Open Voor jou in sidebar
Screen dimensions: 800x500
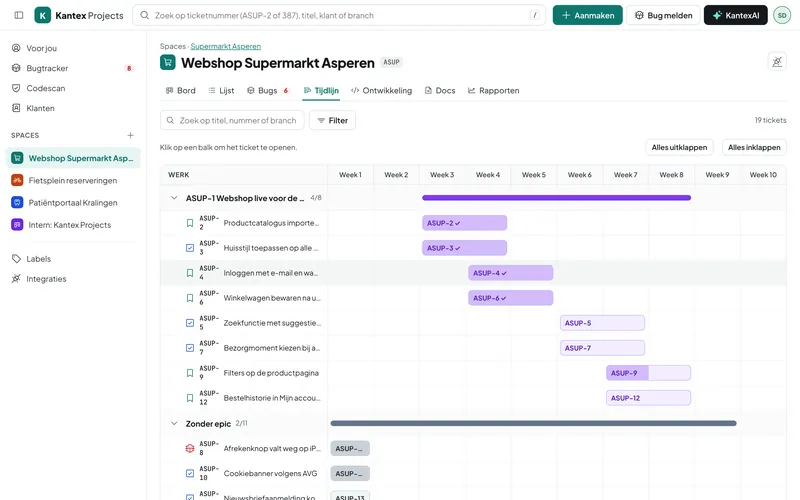point(73,48)
